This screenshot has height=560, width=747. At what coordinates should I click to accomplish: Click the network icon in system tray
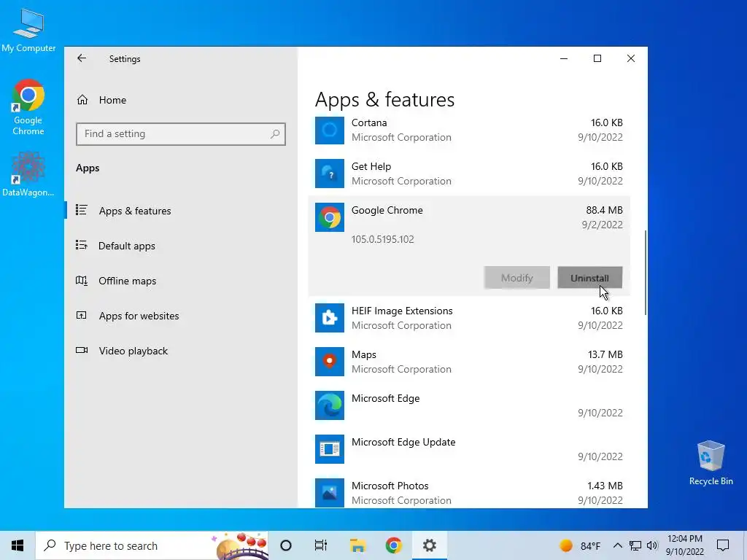tap(635, 545)
